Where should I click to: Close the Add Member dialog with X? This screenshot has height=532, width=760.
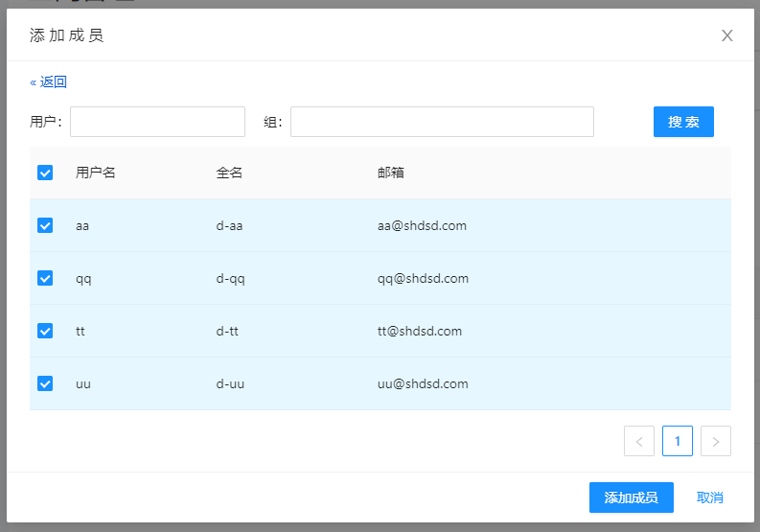click(x=726, y=35)
